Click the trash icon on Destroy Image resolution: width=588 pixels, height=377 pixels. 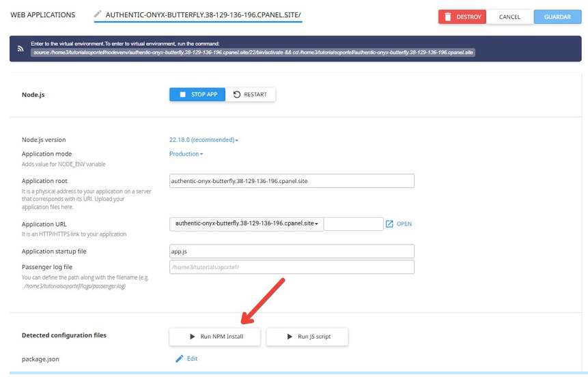coord(448,17)
